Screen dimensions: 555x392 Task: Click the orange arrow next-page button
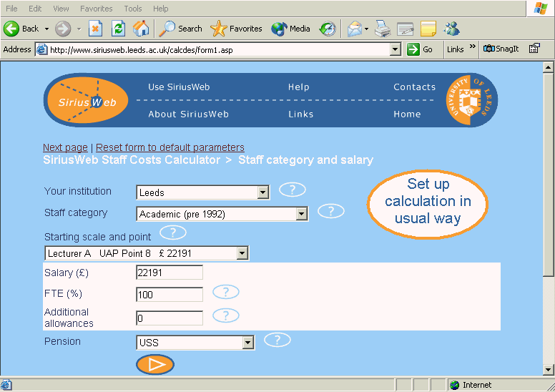coord(155,364)
